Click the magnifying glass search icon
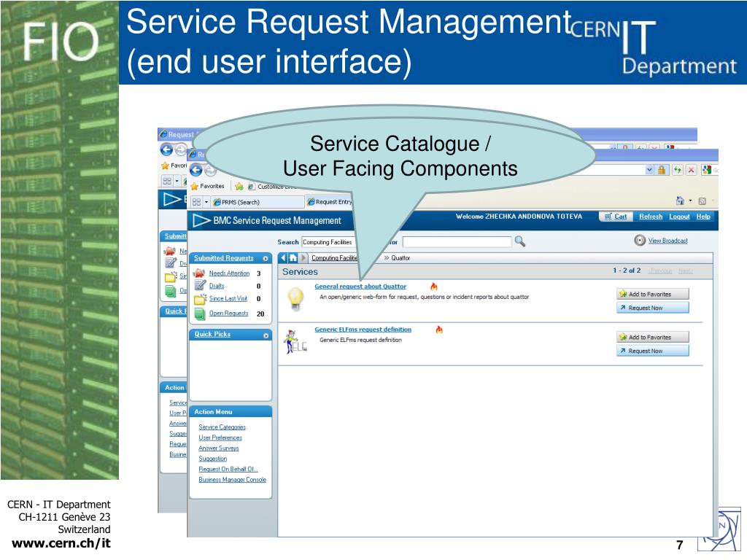 point(519,241)
